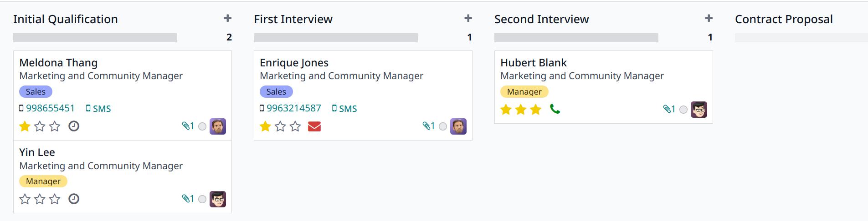Click the clock activity icon on Meldona Thang's card

[x=74, y=126]
